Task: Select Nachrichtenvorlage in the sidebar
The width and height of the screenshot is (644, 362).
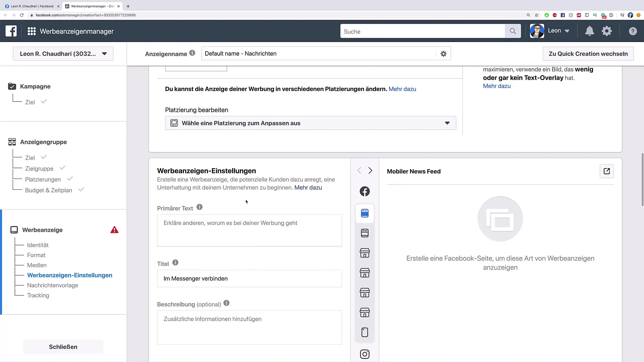Action: click(x=53, y=285)
